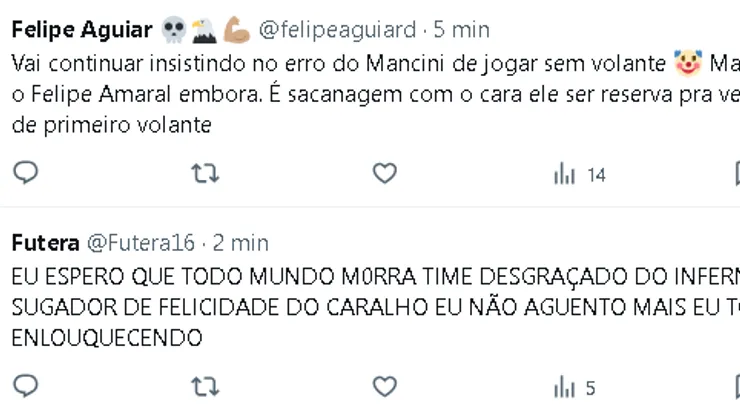The width and height of the screenshot is (740, 416).
Task: Click the cut-off icon right of 5 views
Action: pos(735,386)
